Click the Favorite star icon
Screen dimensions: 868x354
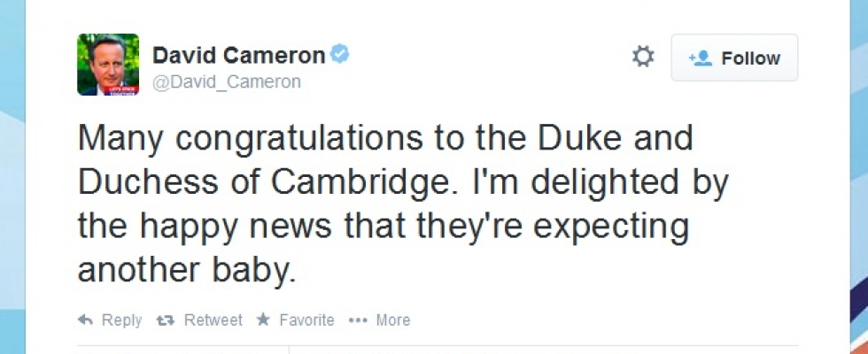click(263, 320)
